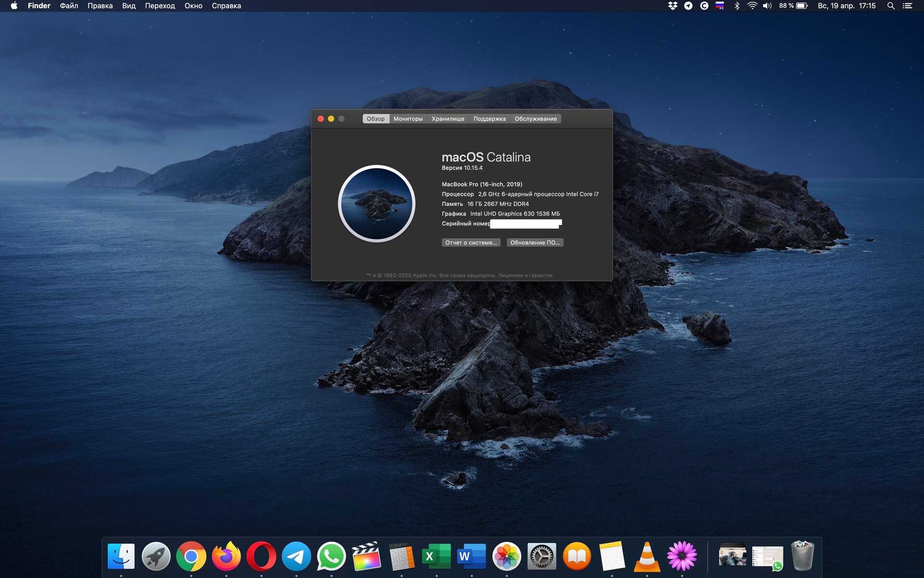The width and height of the screenshot is (924, 578).
Task: Open the Wi-Fi status menu
Action: [x=752, y=6]
